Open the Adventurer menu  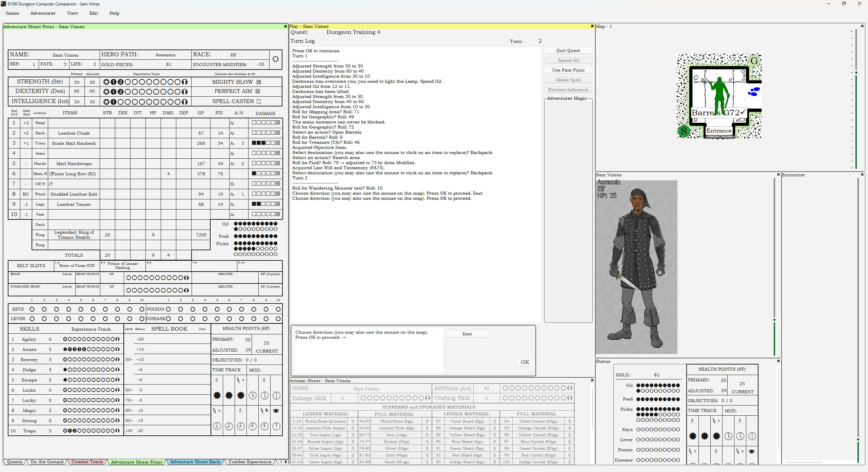click(43, 13)
